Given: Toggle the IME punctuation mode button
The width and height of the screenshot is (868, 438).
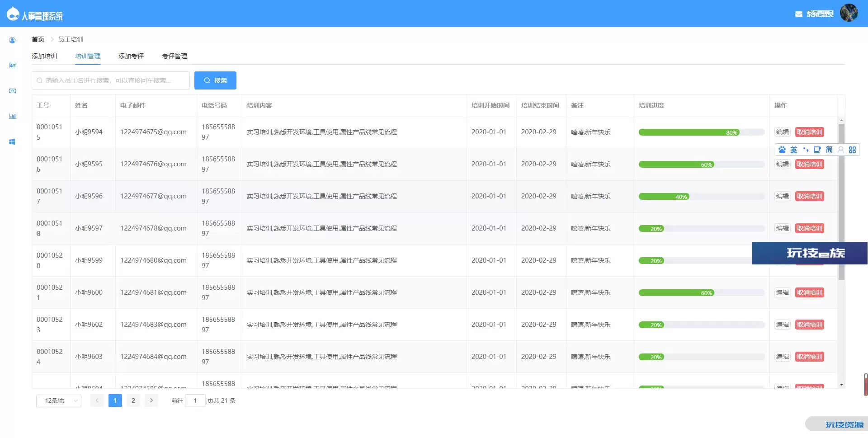Looking at the screenshot, I should click(x=806, y=150).
